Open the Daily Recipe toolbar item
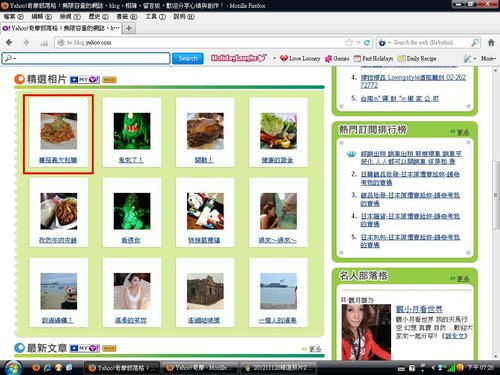This screenshot has width=500, height=375. [417, 58]
